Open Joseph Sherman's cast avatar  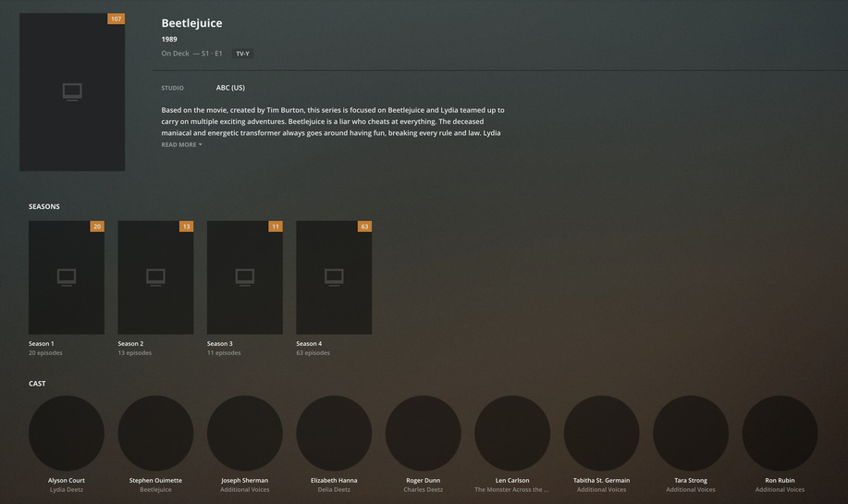(x=245, y=433)
